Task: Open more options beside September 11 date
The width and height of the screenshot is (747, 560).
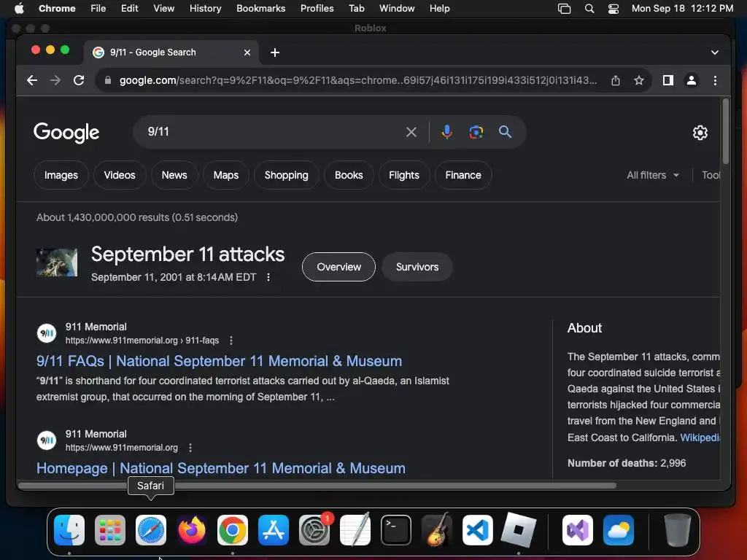Action: (268, 277)
